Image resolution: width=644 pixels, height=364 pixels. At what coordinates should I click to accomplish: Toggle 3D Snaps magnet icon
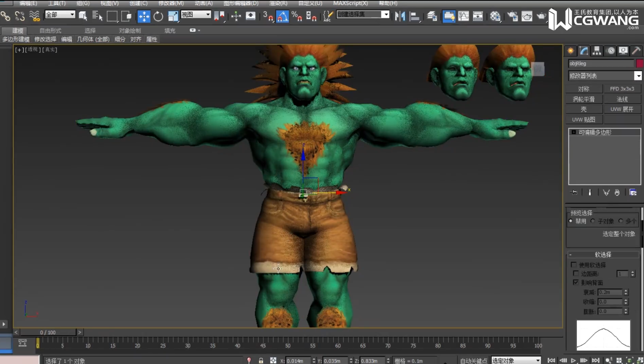(x=268, y=16)
